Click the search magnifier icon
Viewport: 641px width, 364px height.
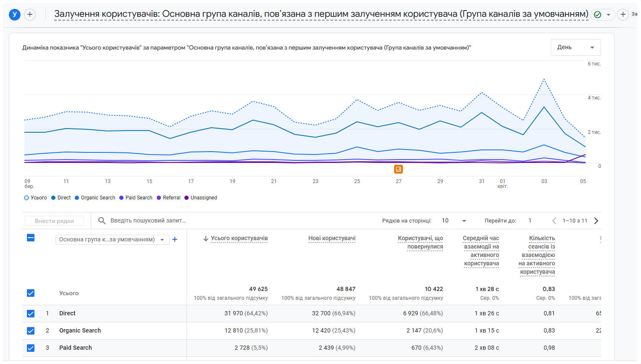[102, 220]
